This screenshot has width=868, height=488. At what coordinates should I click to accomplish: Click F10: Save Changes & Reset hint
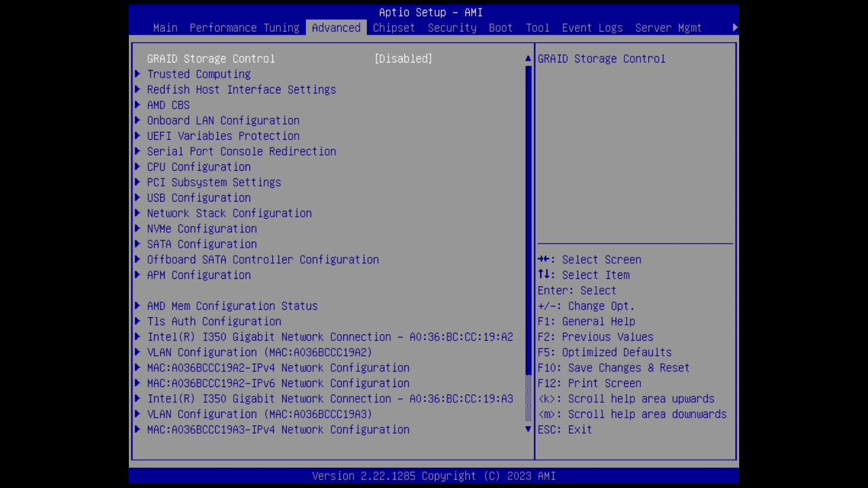point(614,368)
